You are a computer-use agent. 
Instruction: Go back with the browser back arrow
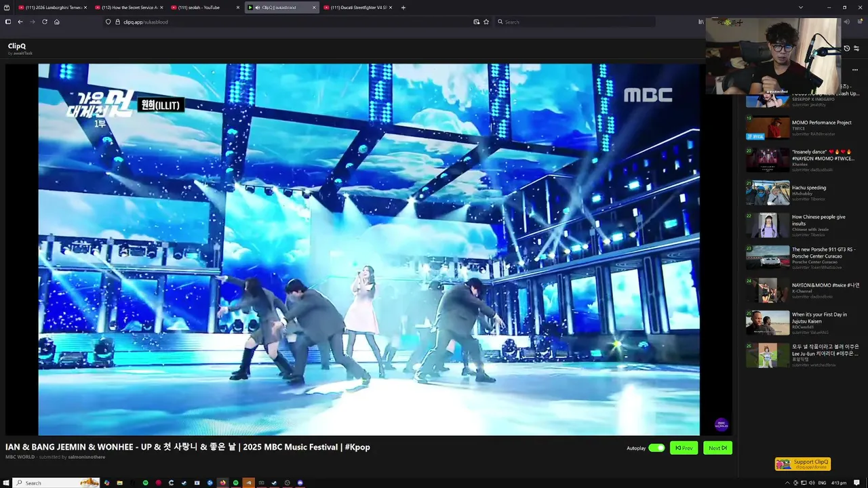(20, 22)
